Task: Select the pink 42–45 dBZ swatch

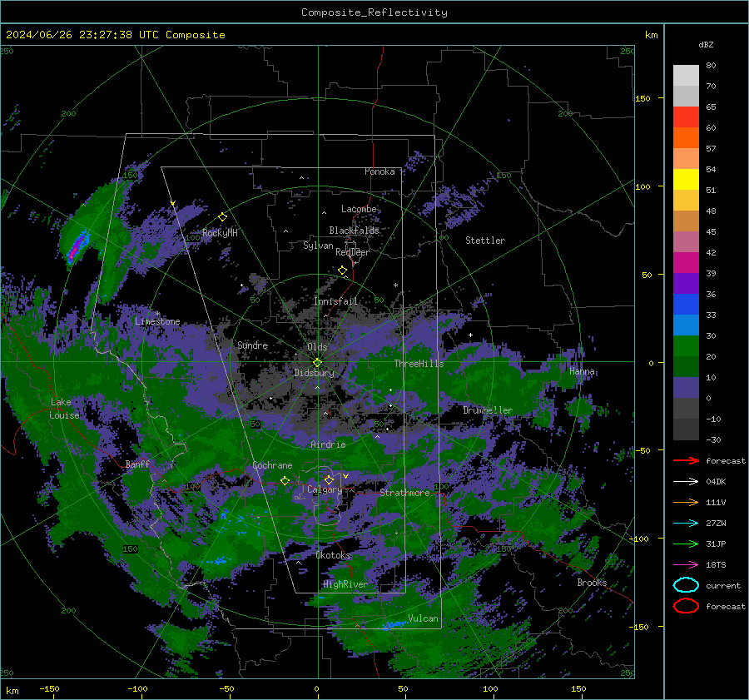Action: [686, 241]
